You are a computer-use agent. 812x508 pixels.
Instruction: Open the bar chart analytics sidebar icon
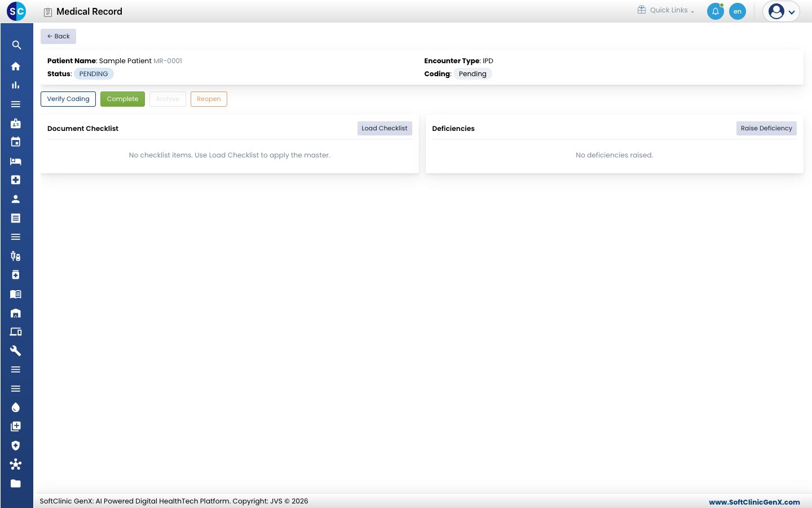pyautogui.click(x=16, y=85)
